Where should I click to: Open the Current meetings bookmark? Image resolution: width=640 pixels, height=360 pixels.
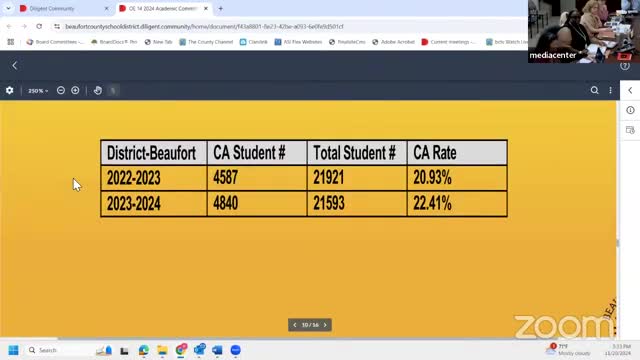449,42
